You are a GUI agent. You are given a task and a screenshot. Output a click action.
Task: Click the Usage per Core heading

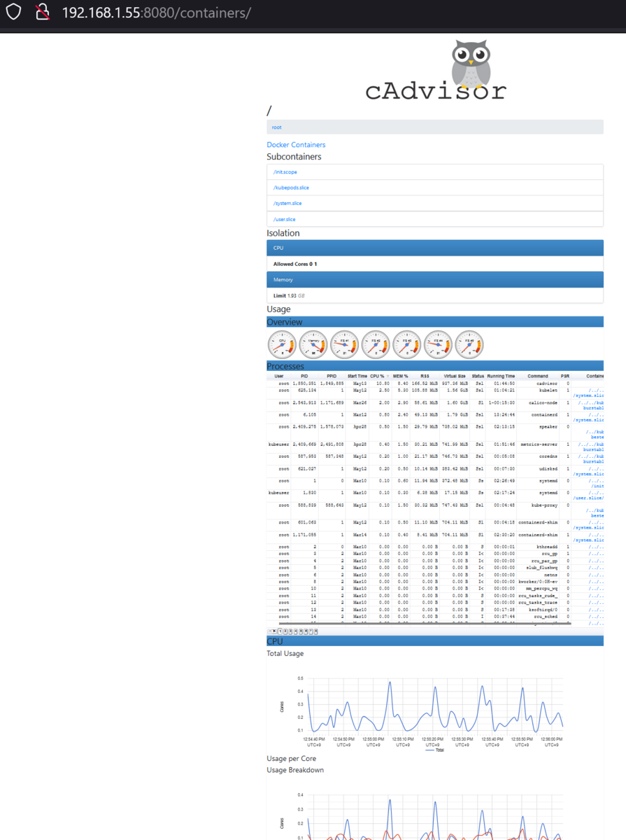coord(292,759)
